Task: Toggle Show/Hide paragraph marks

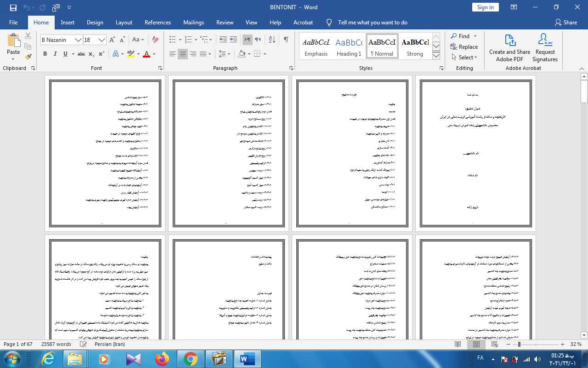Action: [286, 40]
